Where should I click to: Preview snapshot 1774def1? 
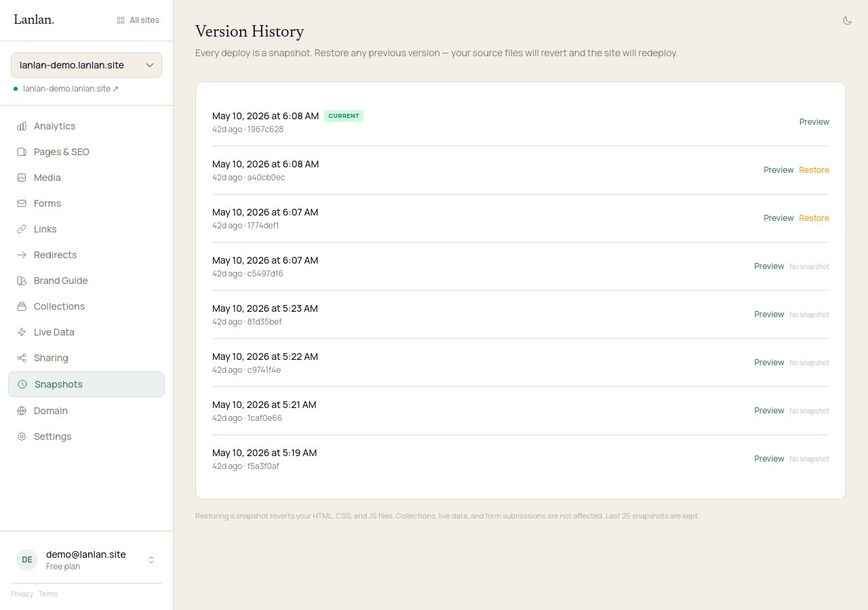coord(778,218)
